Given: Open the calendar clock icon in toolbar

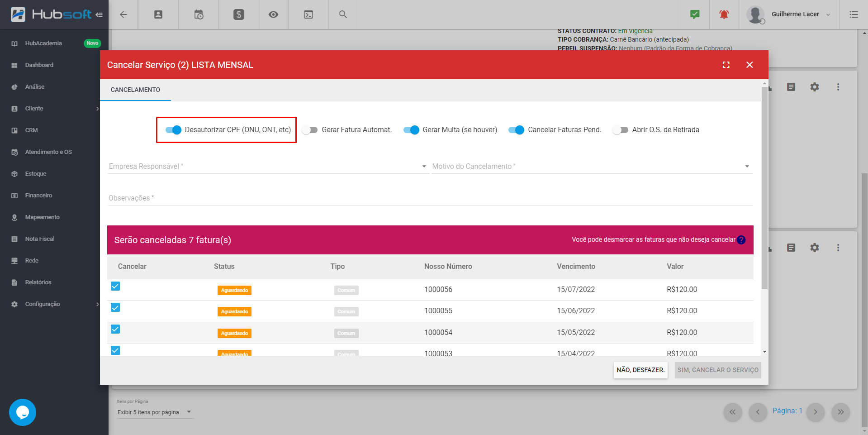Looking at the screenshot, I should pos(199,14).
